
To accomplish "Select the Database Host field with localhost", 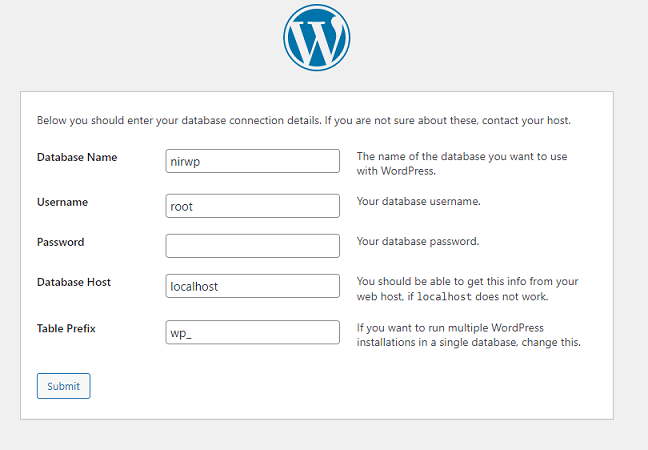I will click(253, 286).
